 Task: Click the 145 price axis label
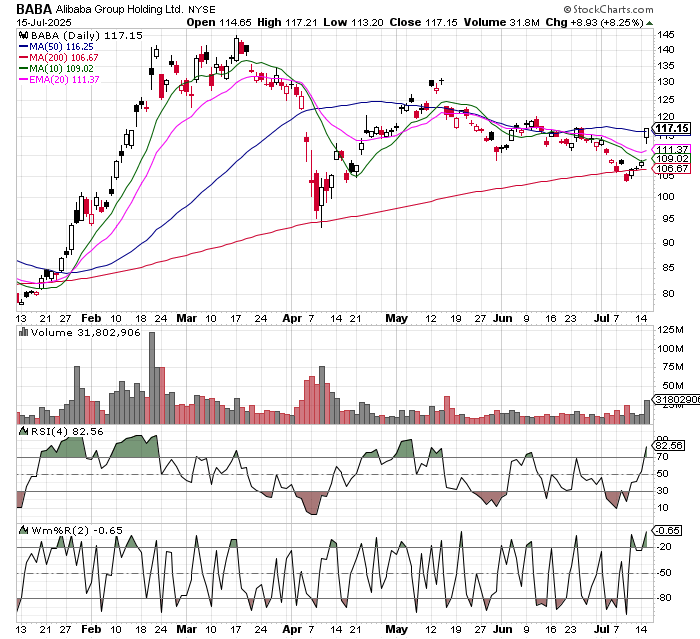[665, 34]
